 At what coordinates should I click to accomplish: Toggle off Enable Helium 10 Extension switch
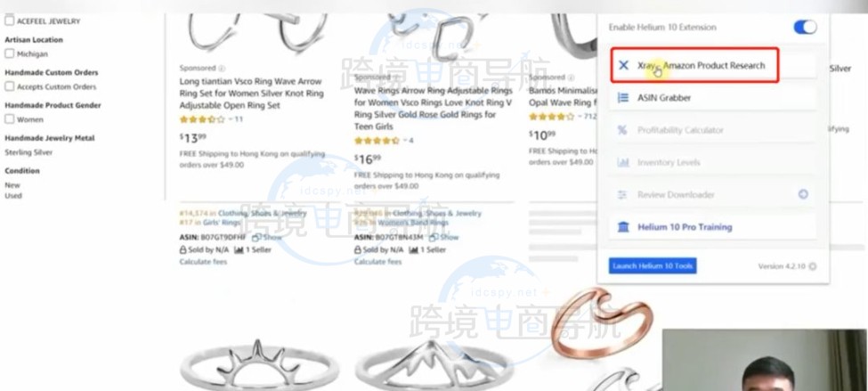point(805,27)
